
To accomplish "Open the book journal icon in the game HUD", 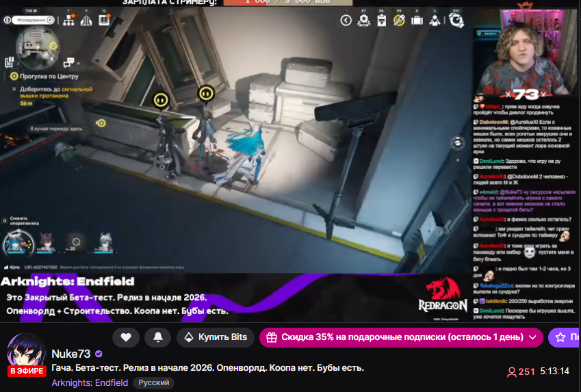I will (104, 20).
